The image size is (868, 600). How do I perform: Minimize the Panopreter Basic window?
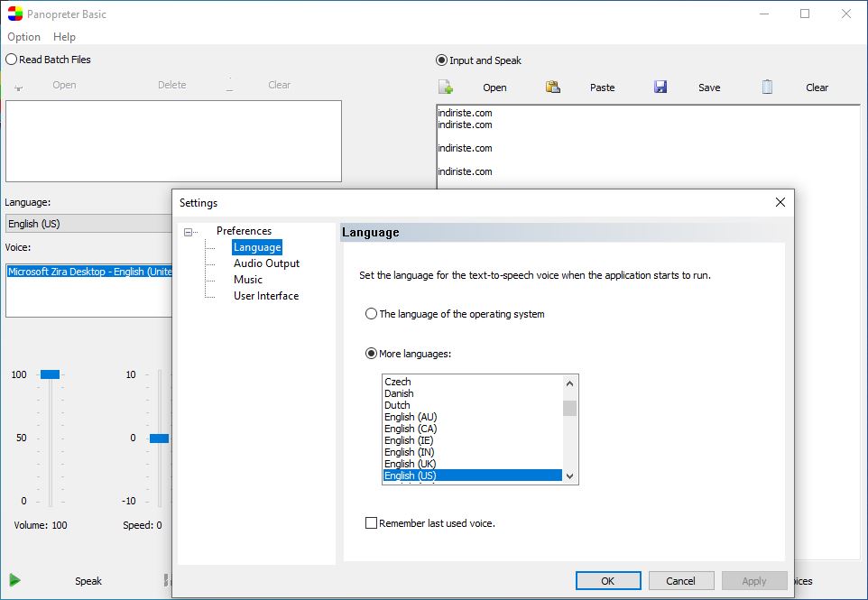coord(764,14)
